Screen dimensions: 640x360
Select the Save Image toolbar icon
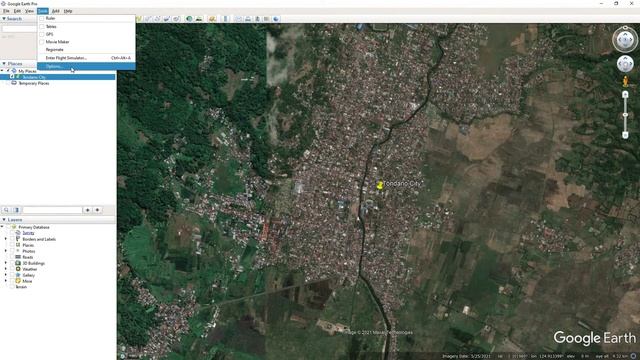tap(257, 19)
